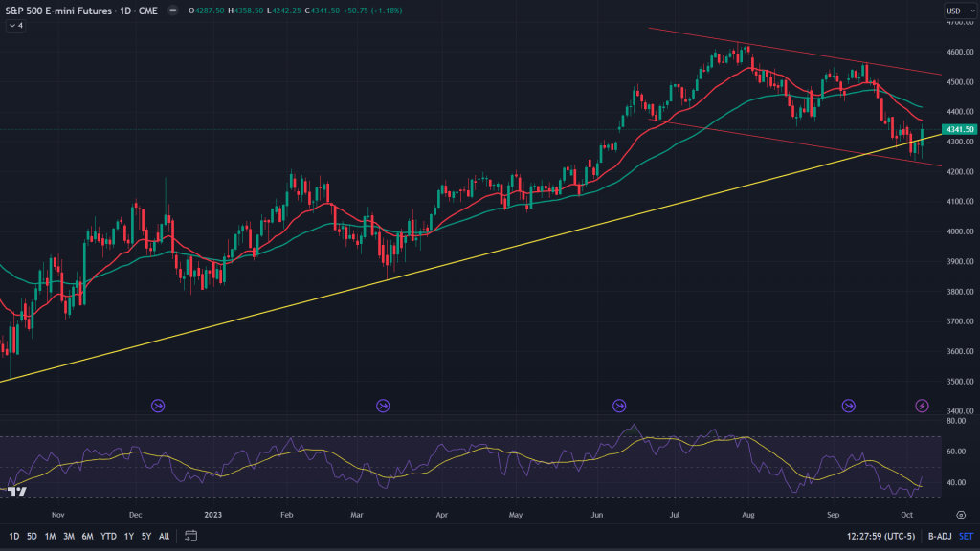
Task: Expand the collapsed indicators legend
Action: 16,26
